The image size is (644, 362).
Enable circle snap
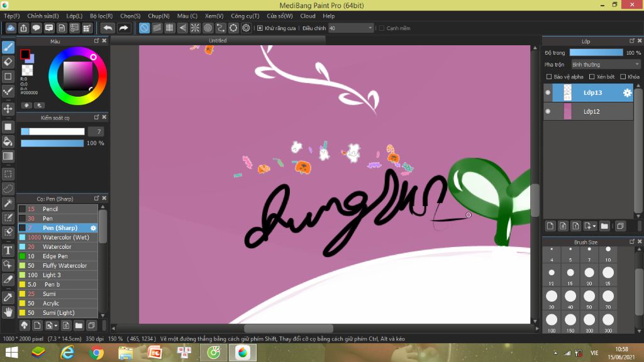208,28
